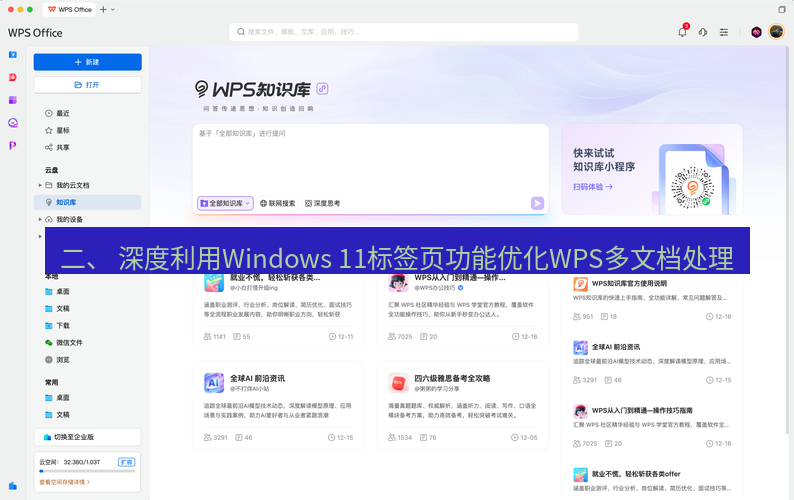The width and height of the screenshot is (794, 500).
Task: Toggle 联网搜索 web search option
Action: click(x=277, y=203)
